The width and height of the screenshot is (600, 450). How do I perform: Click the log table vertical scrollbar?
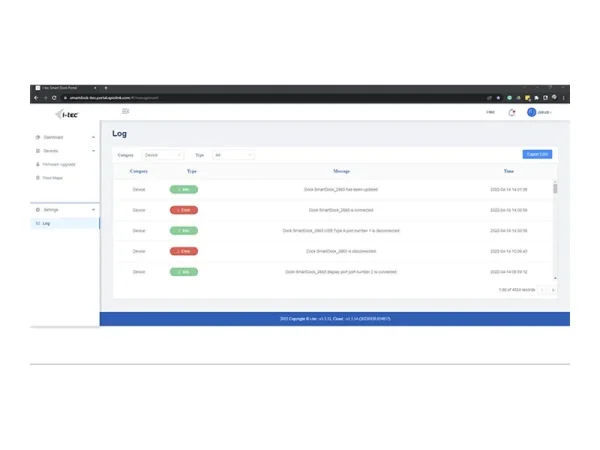click(555, 187)
